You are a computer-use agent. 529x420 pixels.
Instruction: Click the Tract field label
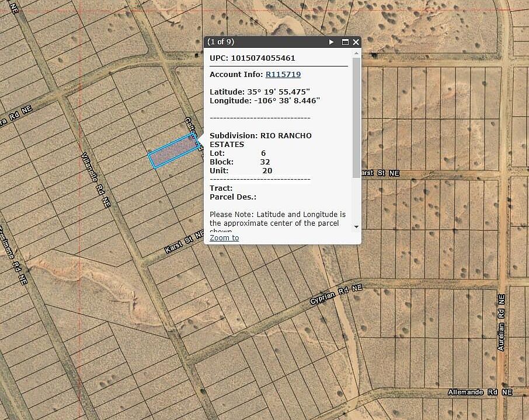[221, 188]
